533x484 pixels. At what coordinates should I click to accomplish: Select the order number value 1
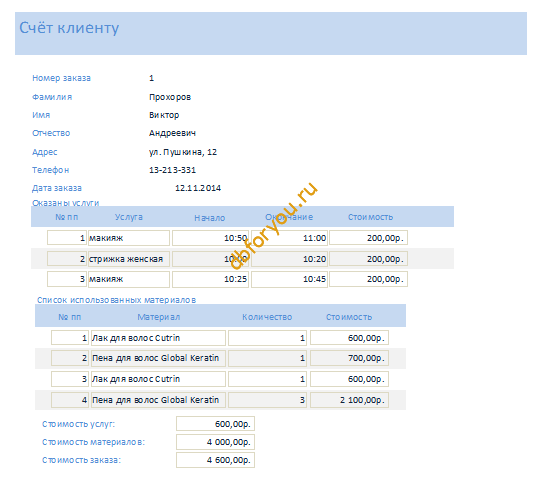click(x=152, y=78)
